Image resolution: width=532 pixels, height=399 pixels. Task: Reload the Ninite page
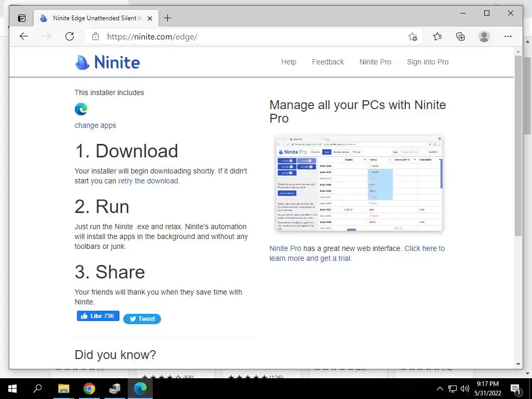(70, 36)
